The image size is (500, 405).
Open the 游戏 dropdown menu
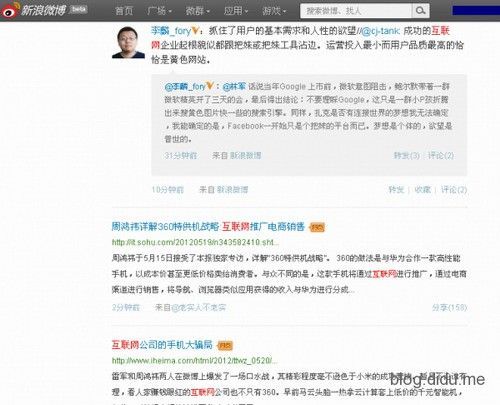(274, 11)
